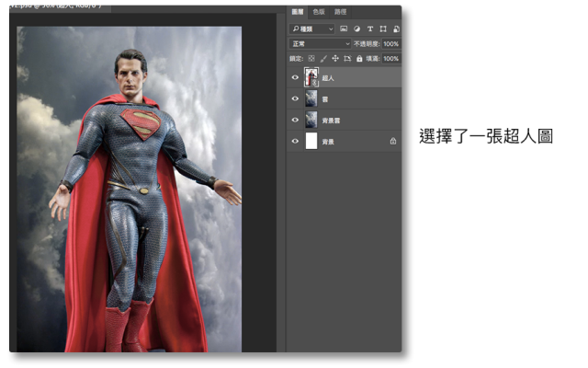
Task: Hide the 超人 layer with eye icon
Action: pyautogui.click(x=295, y=78)
